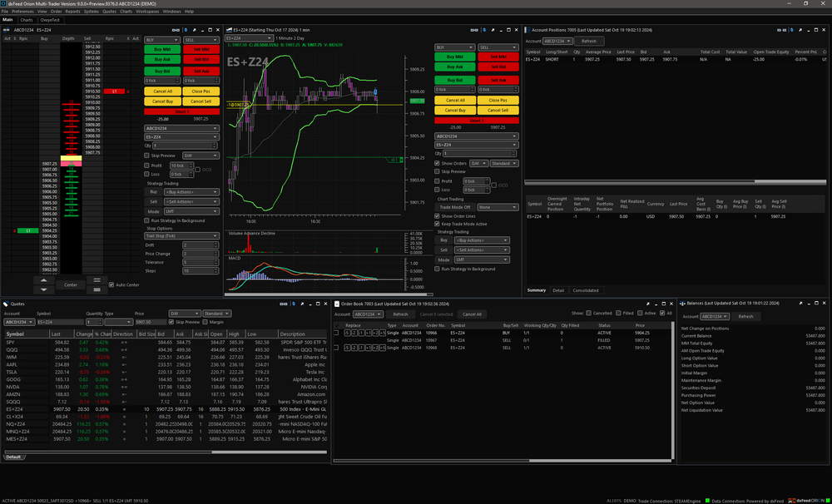Open the Workspaces menu

(148, 11)
